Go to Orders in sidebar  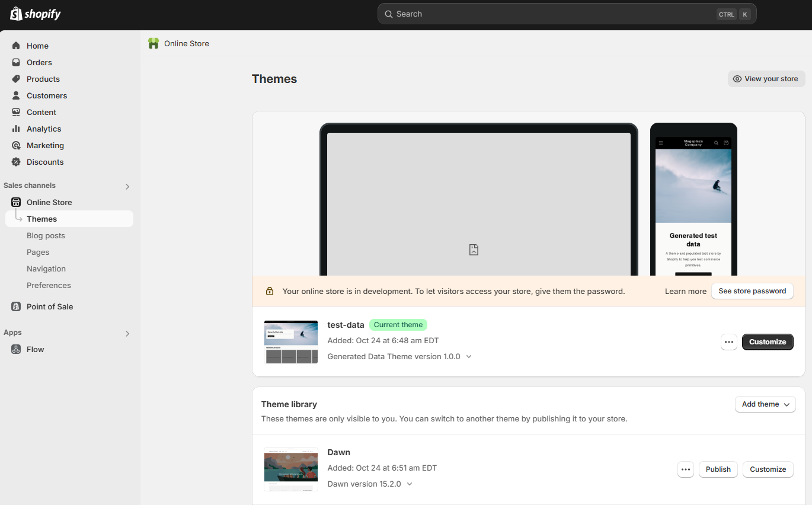point(39,62)
